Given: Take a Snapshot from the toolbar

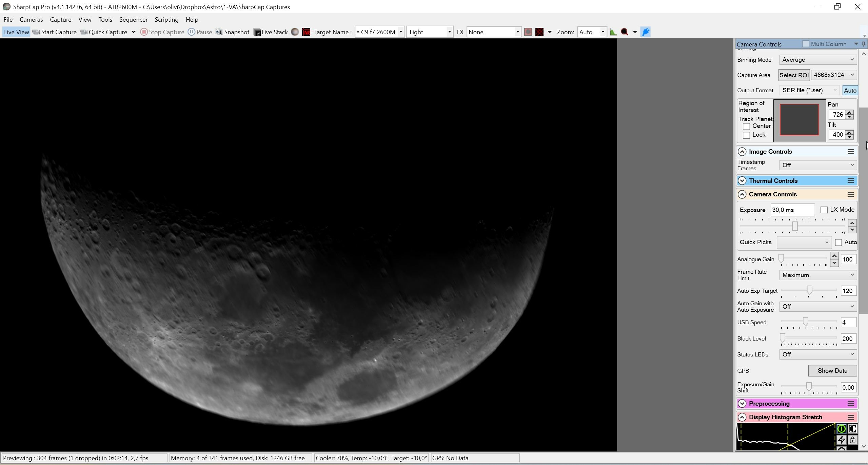Looking at the screenshot, I should 233,32.
